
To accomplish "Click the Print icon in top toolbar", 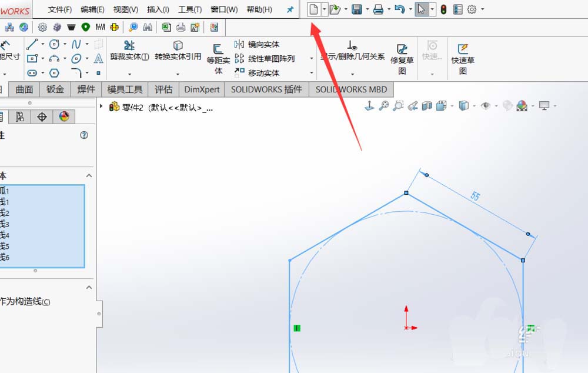I will coord(378,9).
